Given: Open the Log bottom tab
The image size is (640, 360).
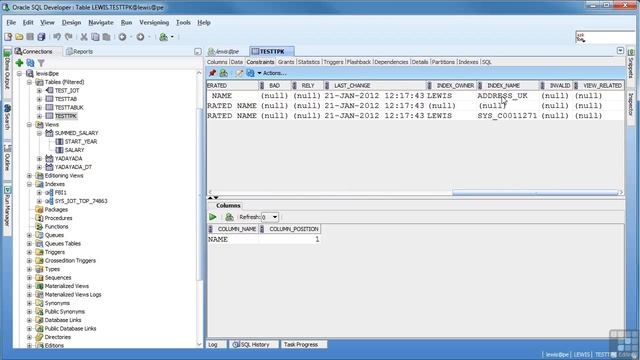Looking at the screenshot, I should click(216, 344).
